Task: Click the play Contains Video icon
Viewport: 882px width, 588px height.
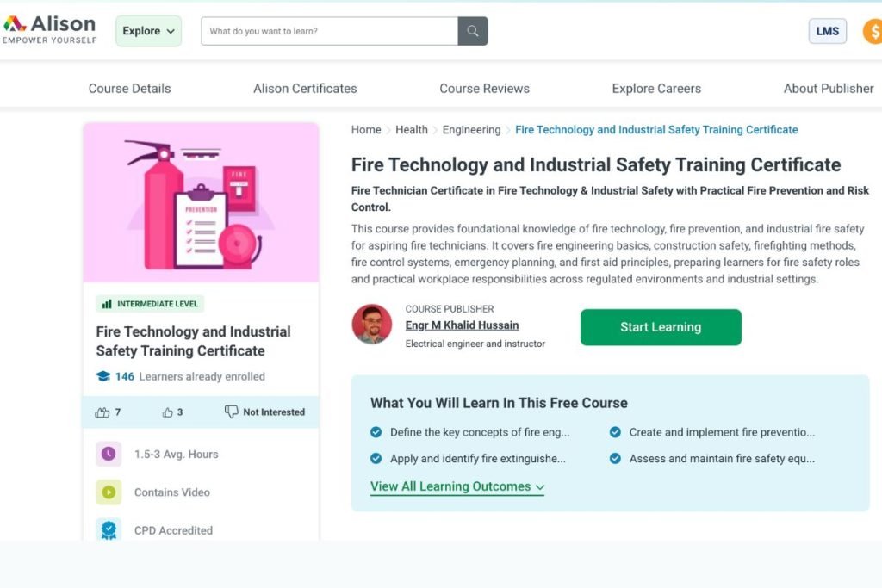Action: tap(109, 492)
